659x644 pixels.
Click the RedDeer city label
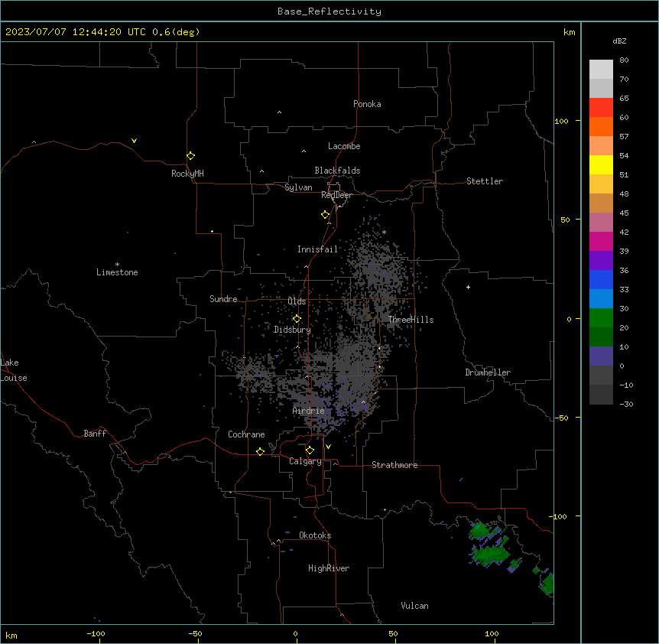[x=336, y=195]
